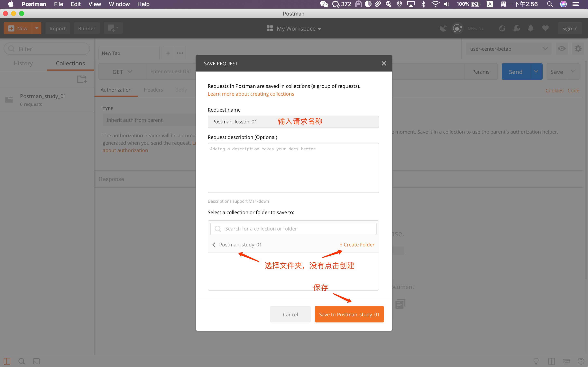
Task: Toggle the sidebar icon in status bar
Action: click(7, 361)
